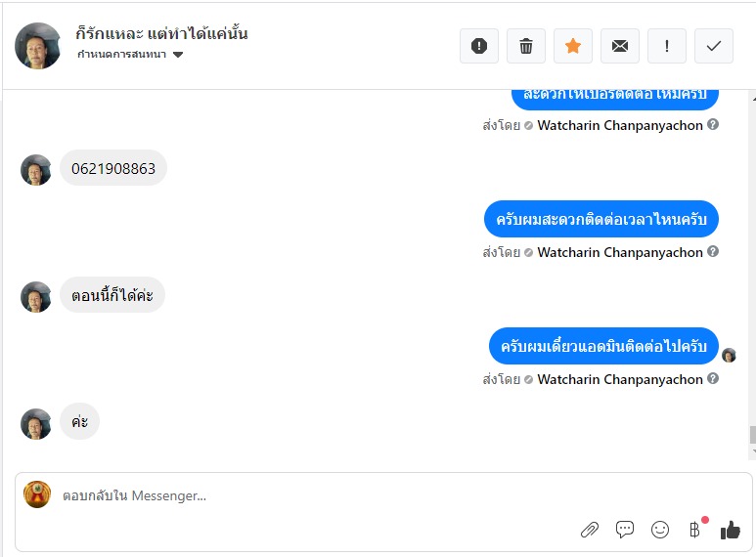Toggle the exclamation priority button
This screenshot has height=557, width=756.
(x=667, y=46)
